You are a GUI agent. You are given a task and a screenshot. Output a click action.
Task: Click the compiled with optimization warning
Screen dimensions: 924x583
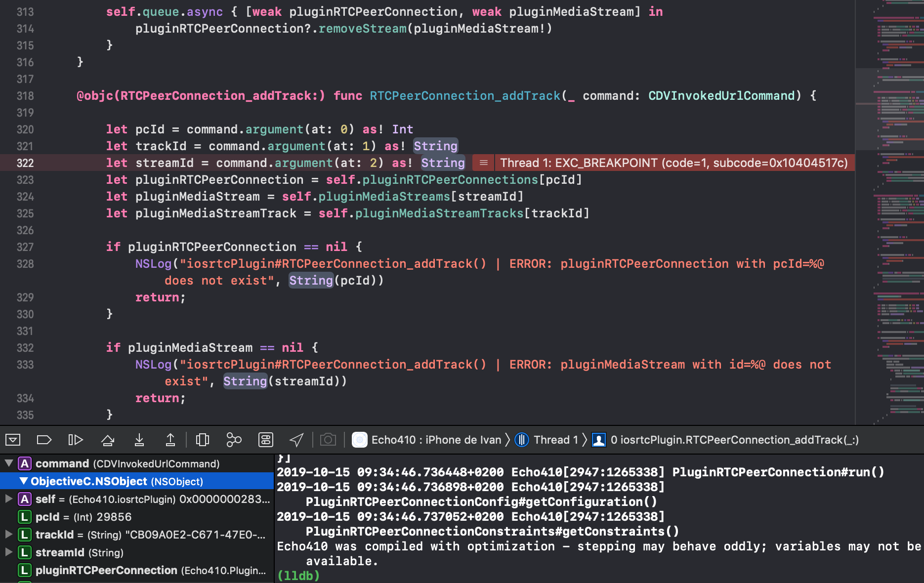coord(599,553)
